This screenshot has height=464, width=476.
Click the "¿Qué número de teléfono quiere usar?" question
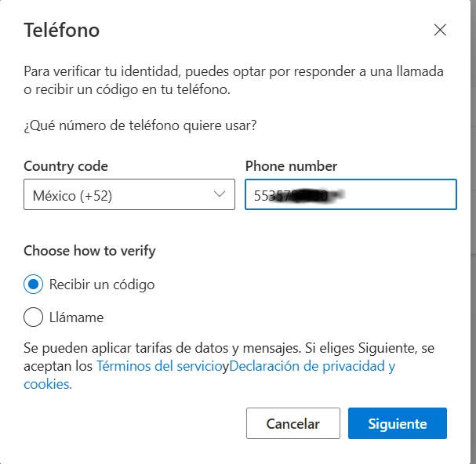point(140,125)
